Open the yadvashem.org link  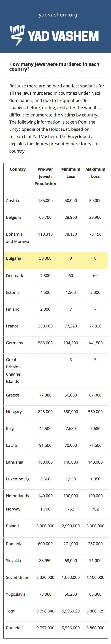click(x=58, y=15)
